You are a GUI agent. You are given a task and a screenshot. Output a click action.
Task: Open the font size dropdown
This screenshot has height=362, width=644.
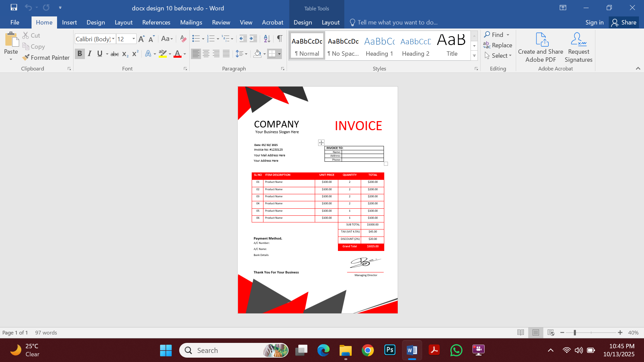point(133,39)
